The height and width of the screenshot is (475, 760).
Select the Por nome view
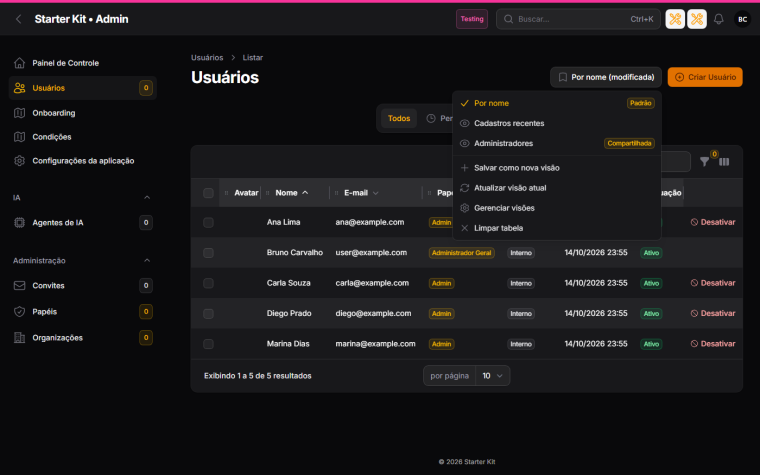(557, 103)
